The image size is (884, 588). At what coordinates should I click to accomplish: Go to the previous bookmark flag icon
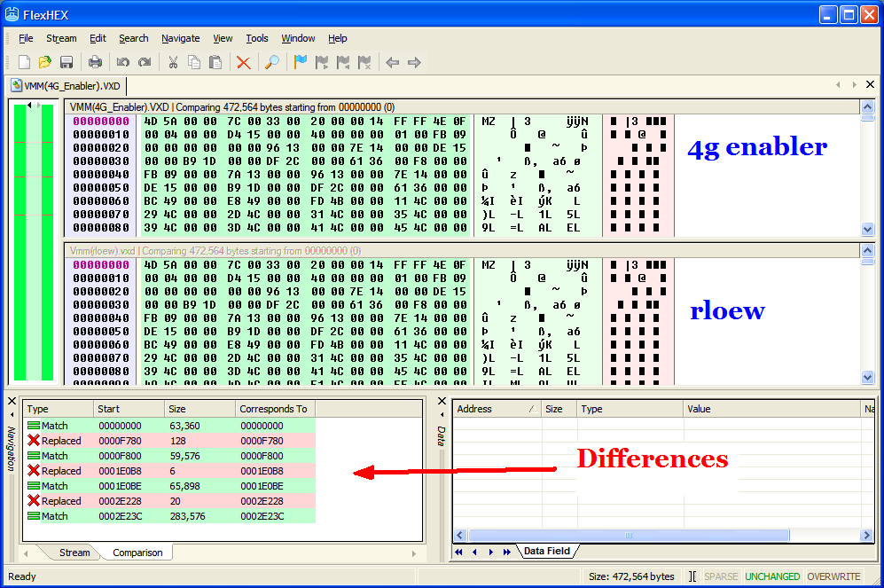coord(343,62)
